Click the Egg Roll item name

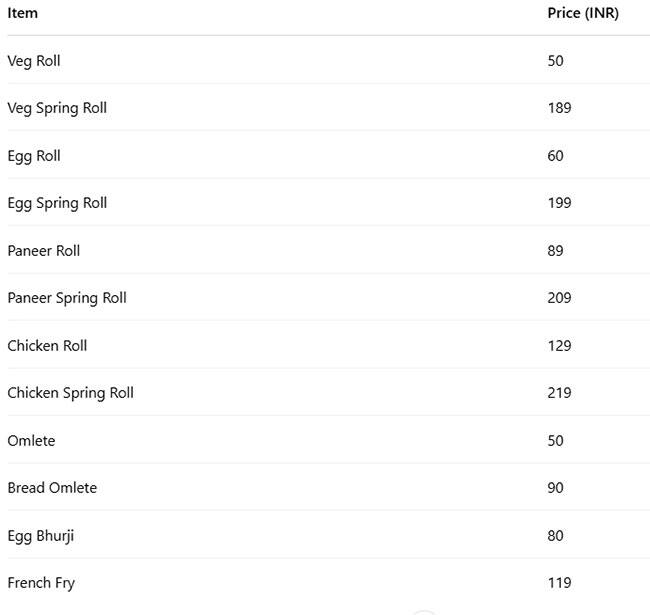coord(34,156)
